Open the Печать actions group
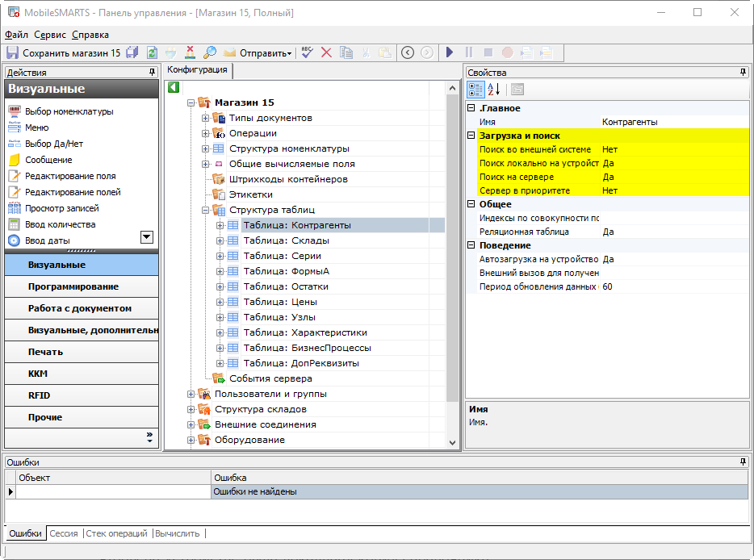The height and width of the screenshot is (560, 754). click(x=82, y=352)
